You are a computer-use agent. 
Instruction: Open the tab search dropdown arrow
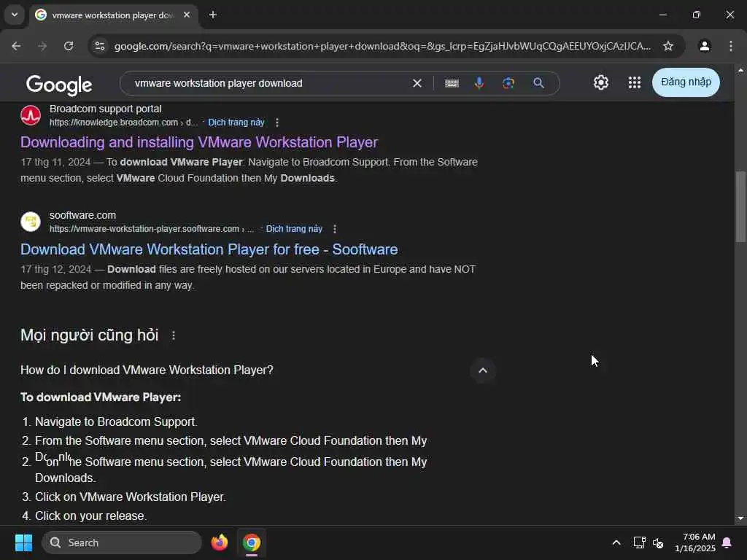coord(15,15)
